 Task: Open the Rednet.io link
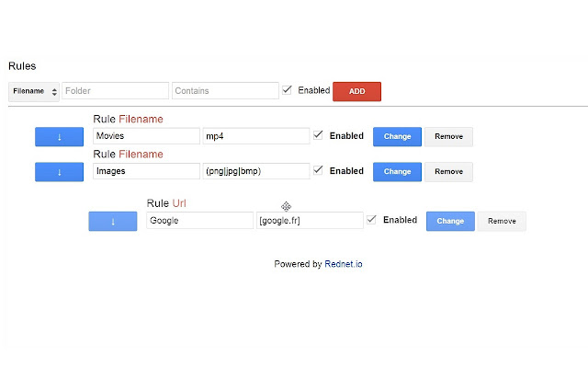[344, 264]
